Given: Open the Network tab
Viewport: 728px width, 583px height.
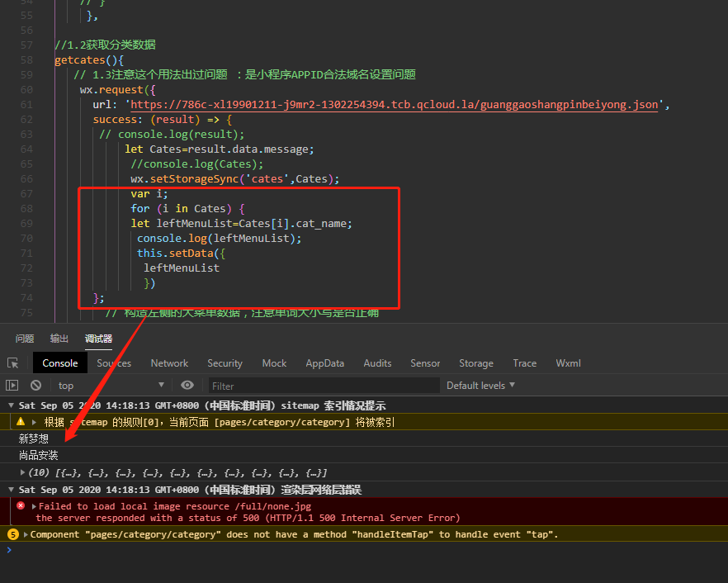Looking at the screenshot, I should pyautogui.click(x=169, y=363).
